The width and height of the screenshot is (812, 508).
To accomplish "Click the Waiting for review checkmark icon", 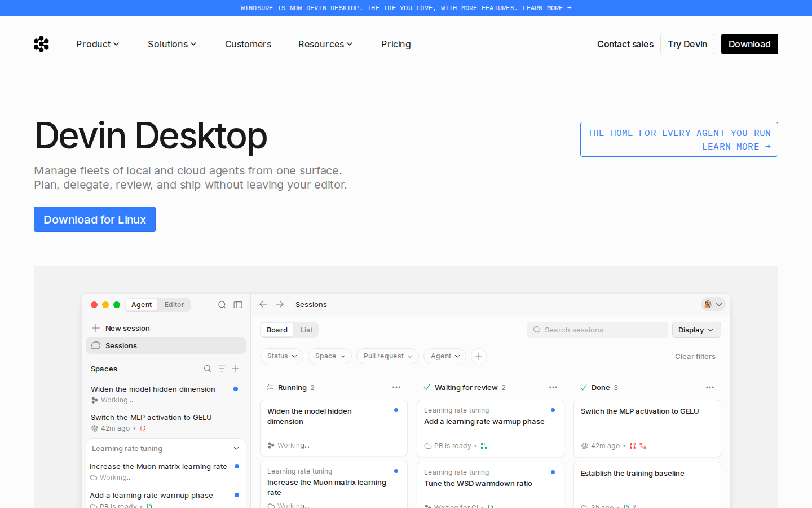I will pyautogui.click(x=427, y=387).
